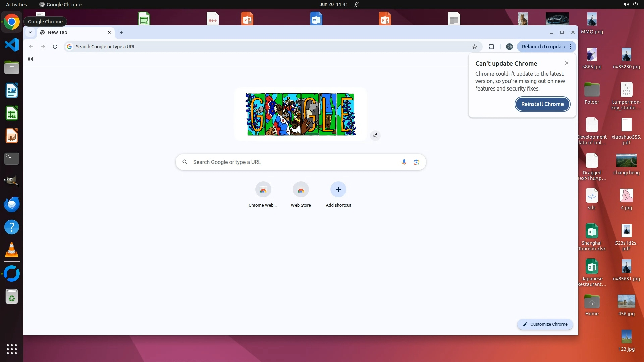Open a new tab with plus button
Image resolution: width=644 pixels, height=362 pixels.
point(121,32)
